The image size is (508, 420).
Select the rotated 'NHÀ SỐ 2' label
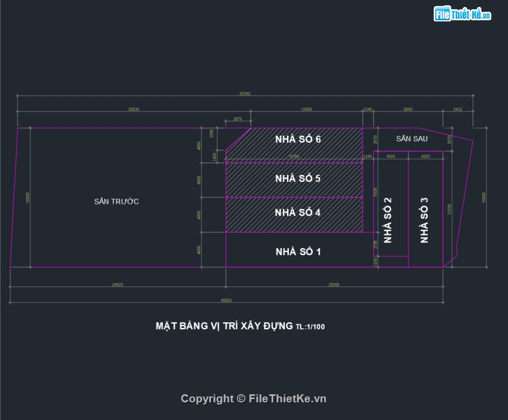coord(388,220)
